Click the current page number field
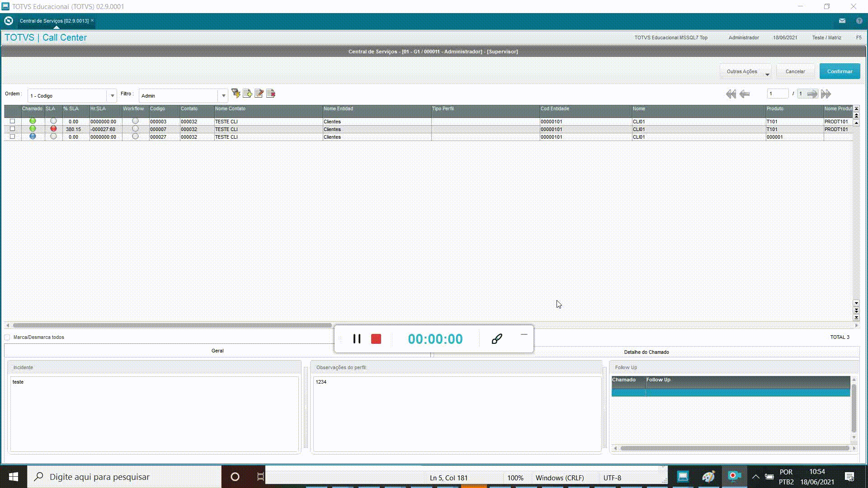Viewport: 868px width, 488px height. point(778,94)
